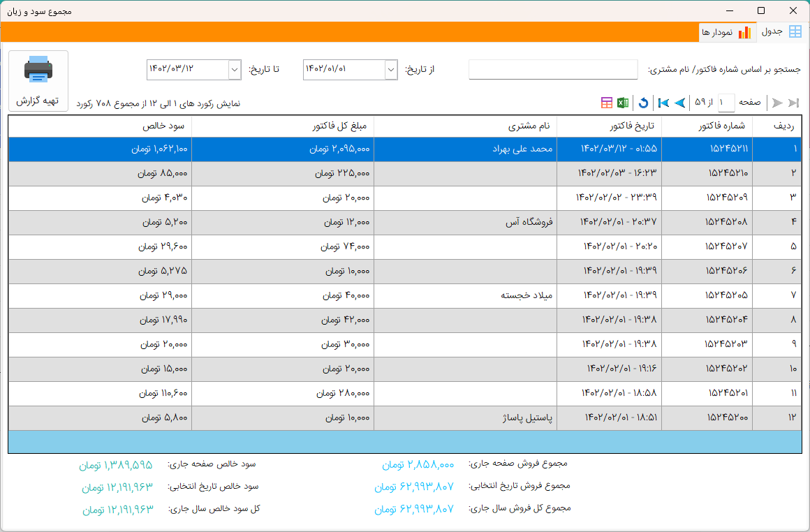This screenshot has width=810, height=532.
Task: Select invoice number ۱۵۲۴۵۲۰۷ cell
Action: [x=707, y=247]
